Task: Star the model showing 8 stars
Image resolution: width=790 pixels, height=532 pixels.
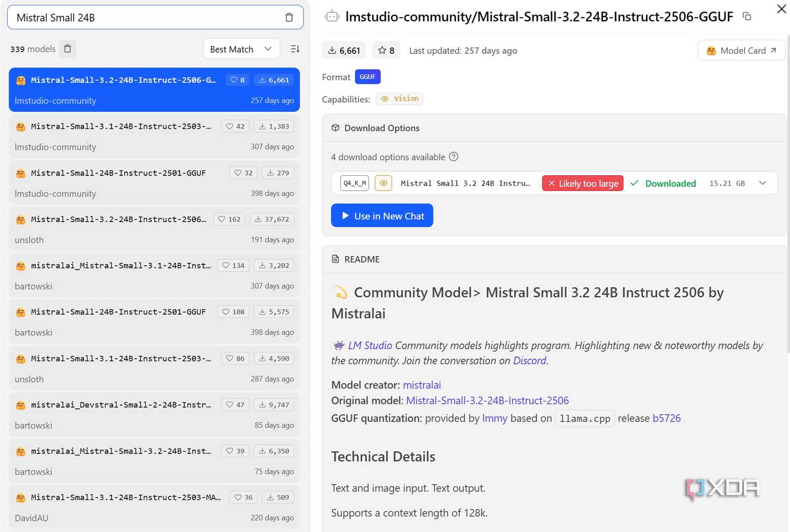Action: tap(386, 50)
